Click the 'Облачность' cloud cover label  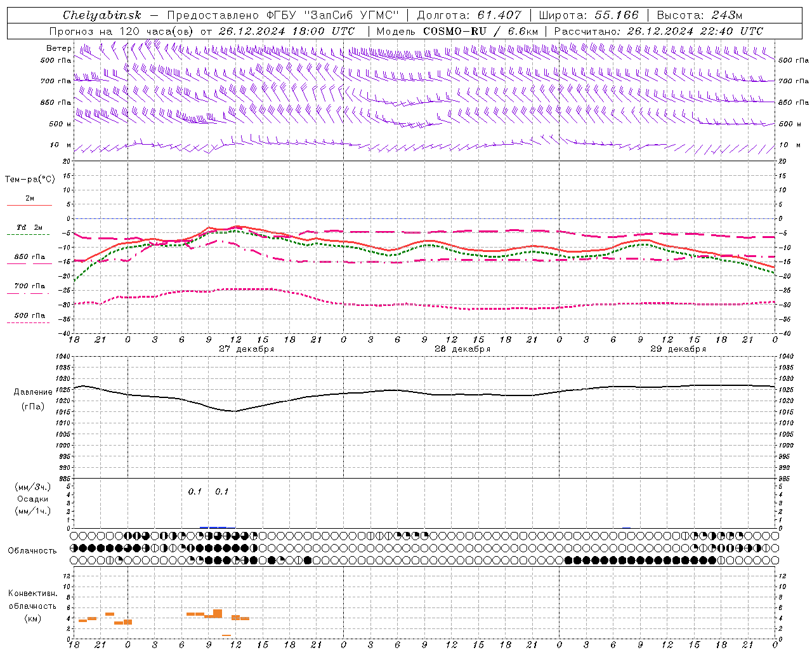click(x=32, y=551)
